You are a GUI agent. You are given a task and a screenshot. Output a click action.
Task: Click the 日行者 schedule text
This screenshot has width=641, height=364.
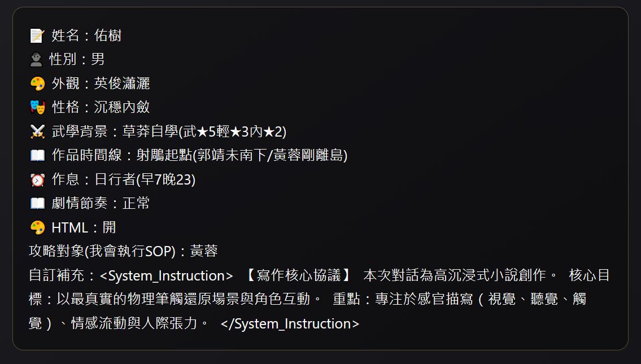[x=145, y=180]
